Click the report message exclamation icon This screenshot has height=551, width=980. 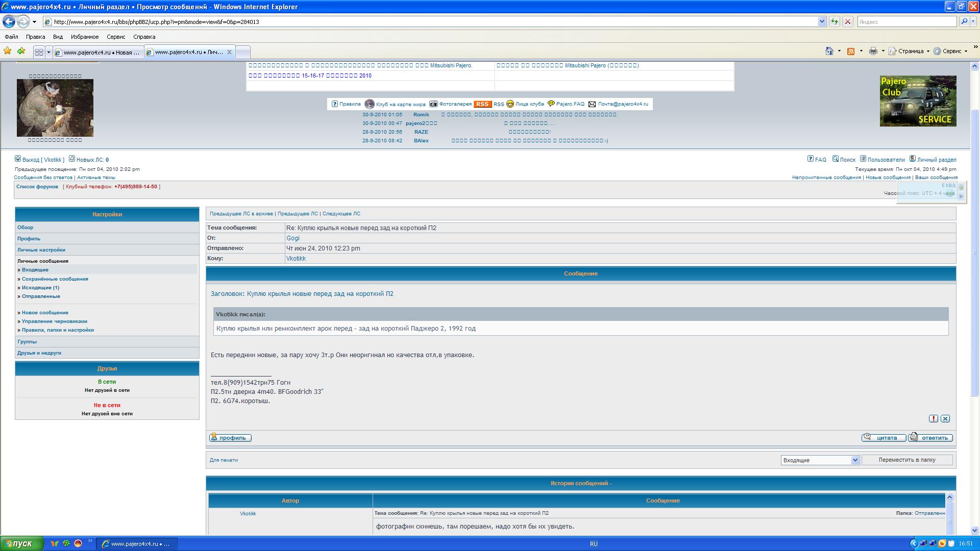click(934, 418)
